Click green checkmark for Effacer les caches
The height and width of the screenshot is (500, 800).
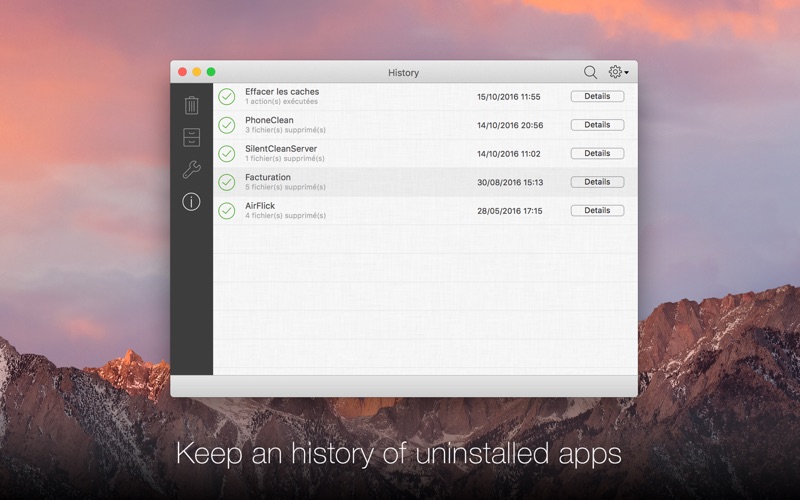pyautogui.click(x=227, y=97)
